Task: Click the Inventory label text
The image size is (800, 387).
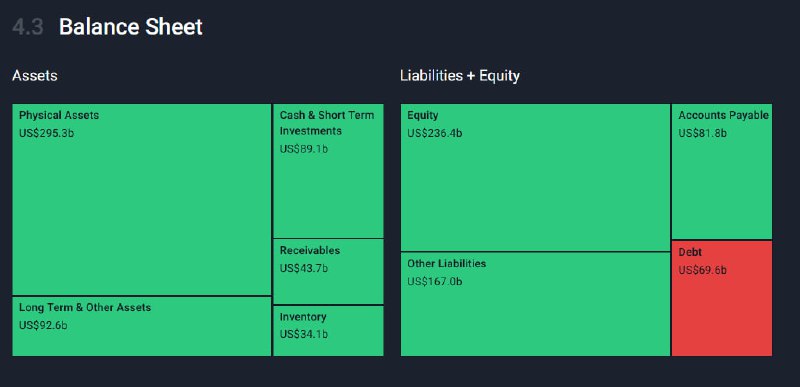Action: coord(303,317)
